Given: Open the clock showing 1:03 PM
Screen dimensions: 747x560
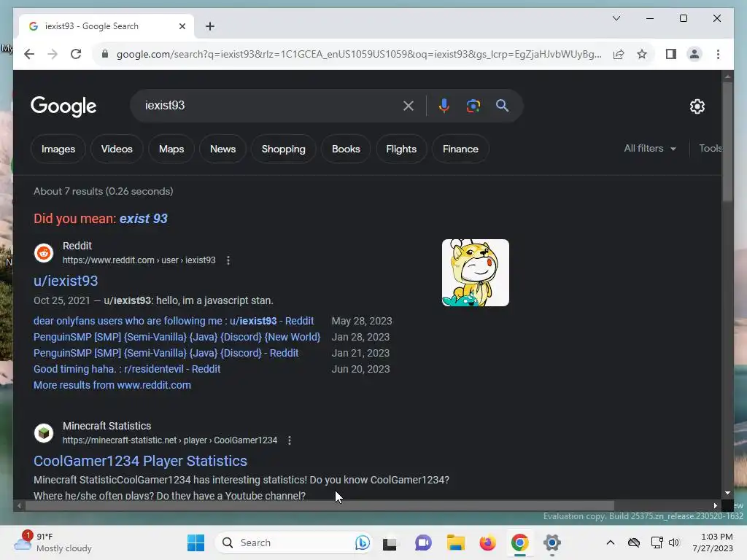Looking at the screenshot, I should click(x=713, y=542).
